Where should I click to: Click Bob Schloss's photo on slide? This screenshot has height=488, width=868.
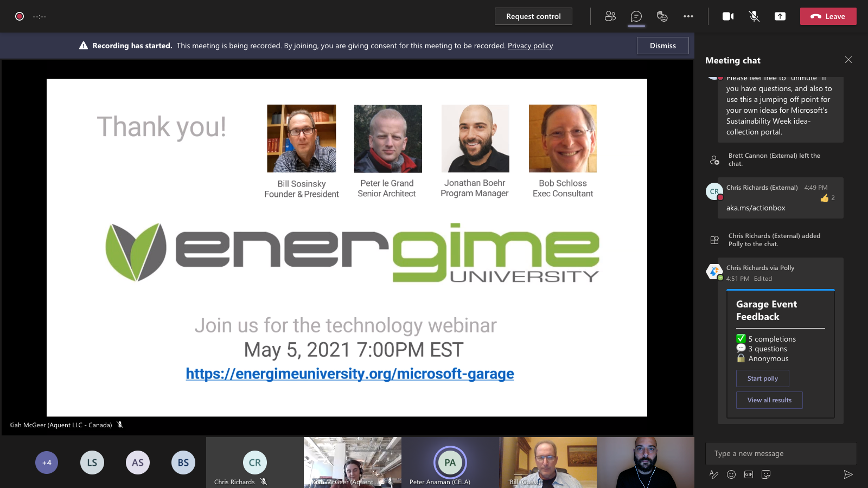click(x=563, y=139)
